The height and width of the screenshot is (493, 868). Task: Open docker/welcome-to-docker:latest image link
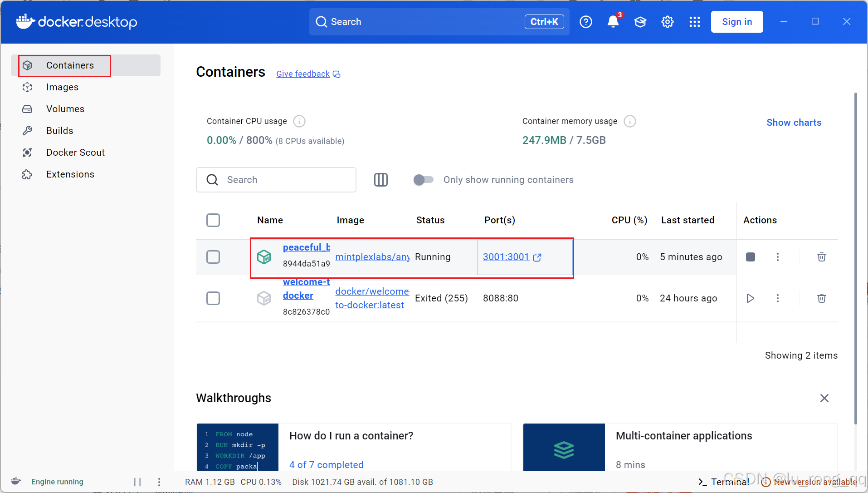[372, 298]
